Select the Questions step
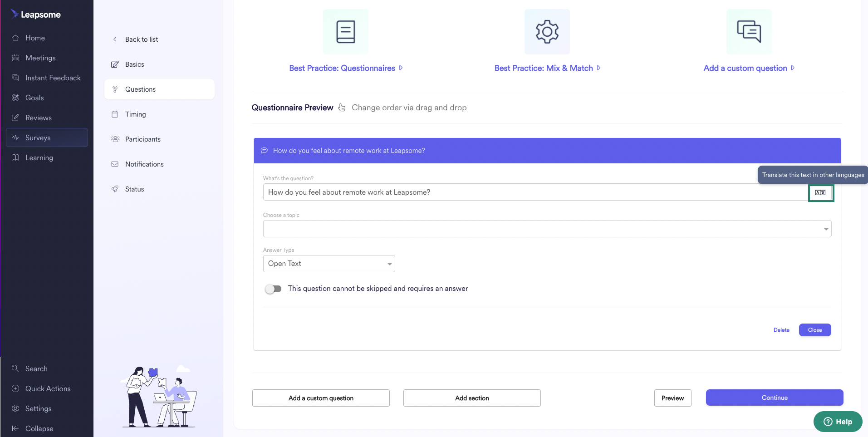The height and width of the screenshot is (437, 868). 159,89
